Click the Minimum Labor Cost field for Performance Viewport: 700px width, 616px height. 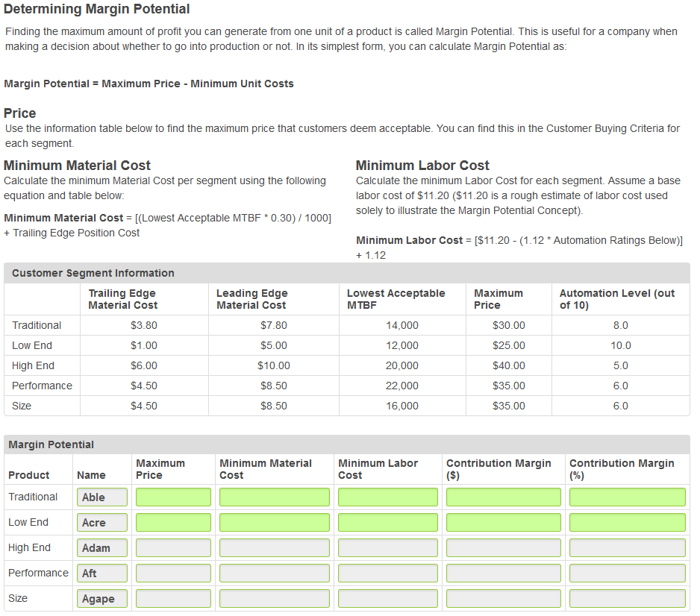click(x=387, y=573)
